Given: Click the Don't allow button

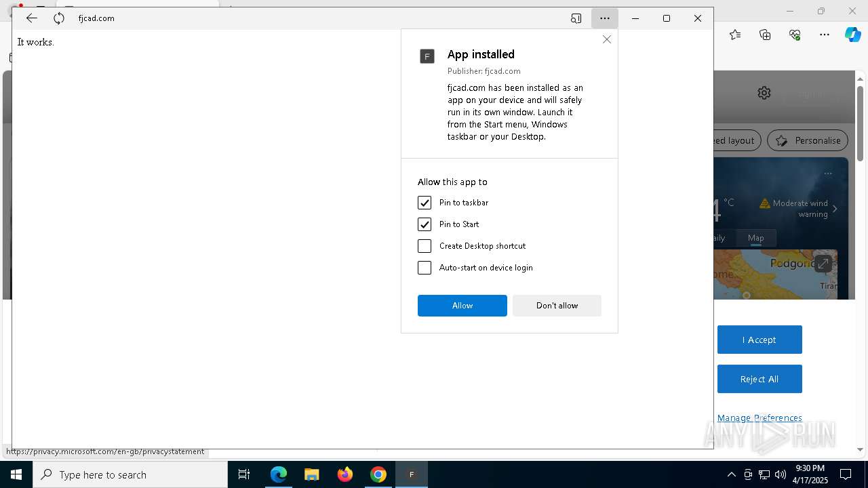Looking at the screenshot, I should [557, 306].
